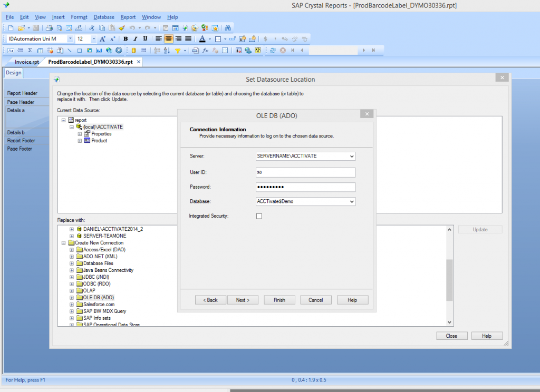Open the Server dropdown
This screenshot has width=540, height=392.
pos(352,156)
